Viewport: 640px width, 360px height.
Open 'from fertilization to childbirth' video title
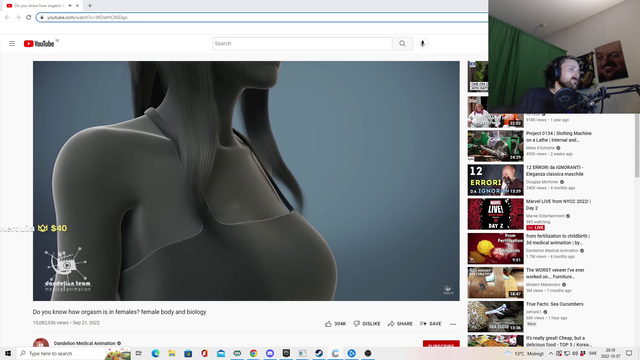tap(558, 239)
